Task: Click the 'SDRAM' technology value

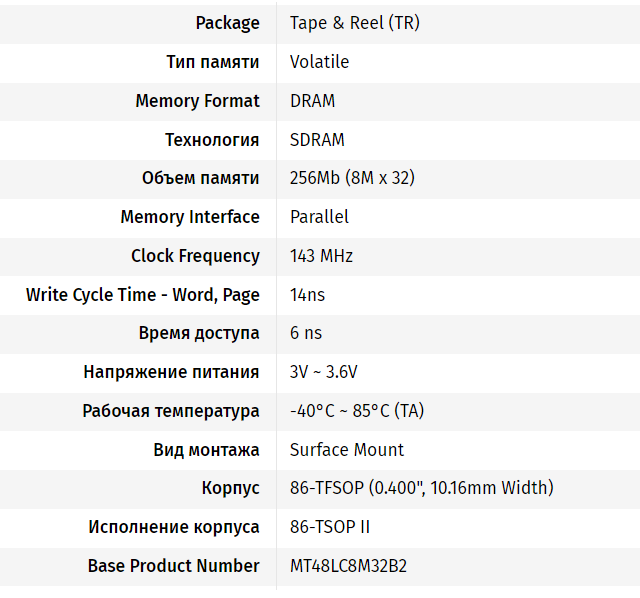Action: click(x=317, y=140)
